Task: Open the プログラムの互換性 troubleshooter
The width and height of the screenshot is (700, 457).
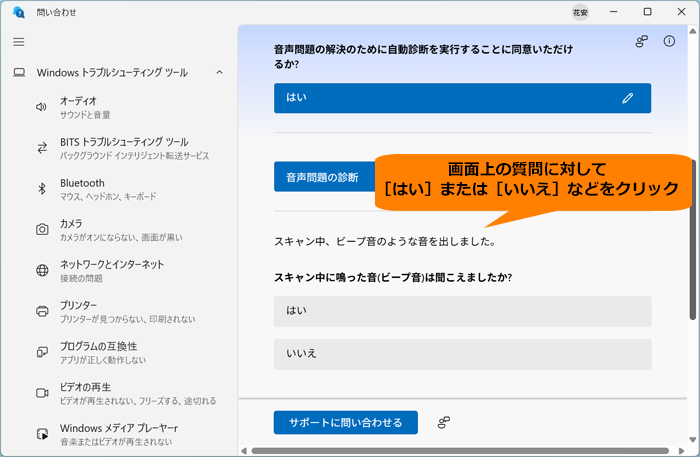Action: [x=121, y=353]
